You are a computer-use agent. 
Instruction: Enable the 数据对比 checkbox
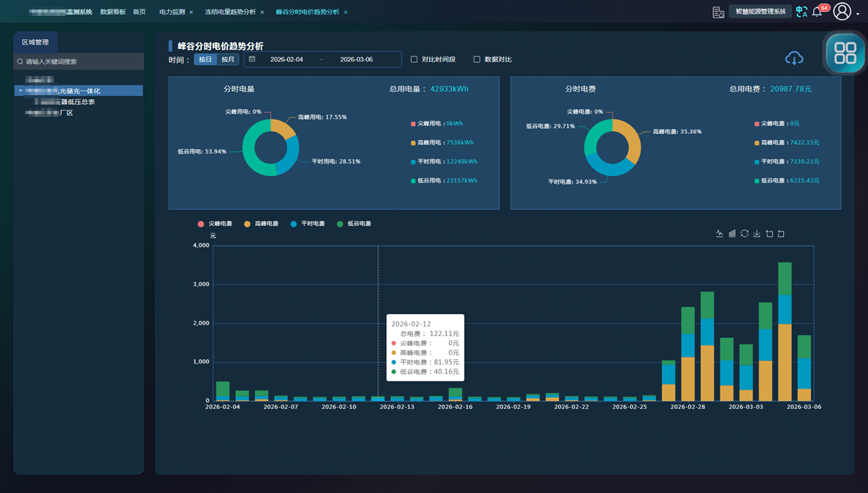pos(477,59)
